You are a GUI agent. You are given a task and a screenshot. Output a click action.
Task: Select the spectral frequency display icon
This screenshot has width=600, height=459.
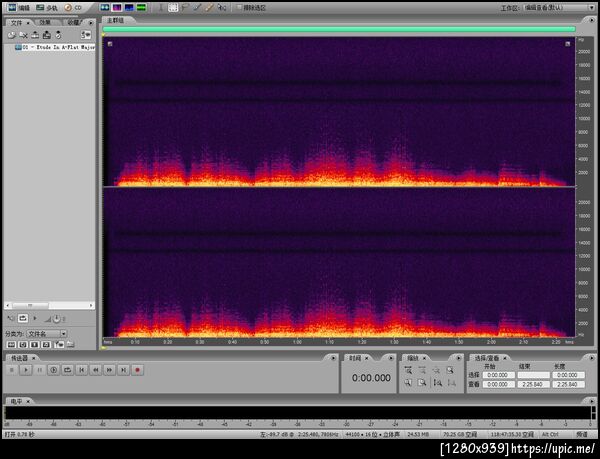[x=117, y=7]
